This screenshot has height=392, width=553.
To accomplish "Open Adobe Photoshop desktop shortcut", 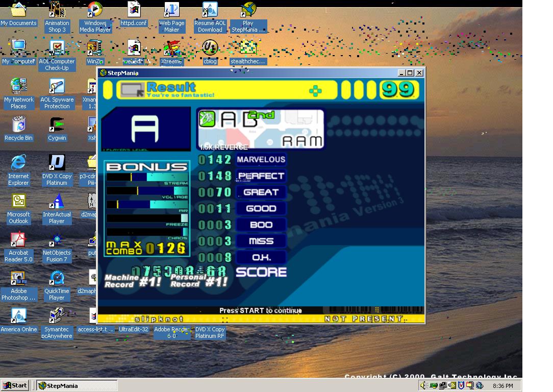I will pos(18,285).
